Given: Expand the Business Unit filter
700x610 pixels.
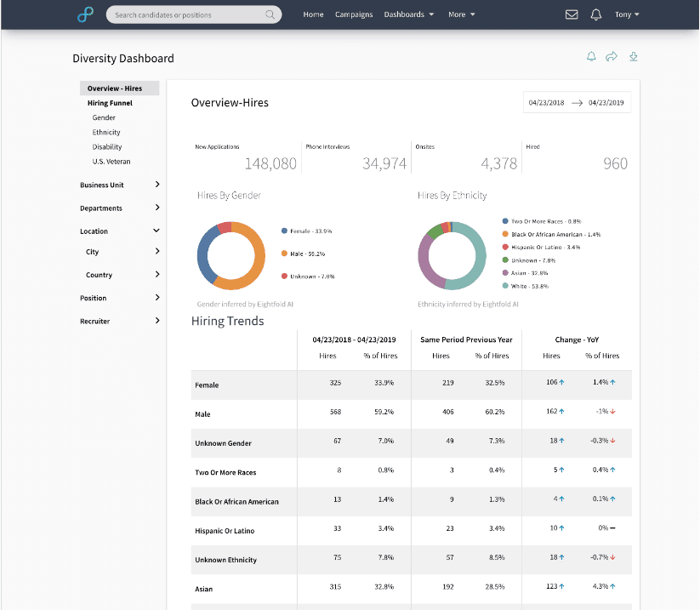Looking at the screenshot, I should click(x=119, y=185).
